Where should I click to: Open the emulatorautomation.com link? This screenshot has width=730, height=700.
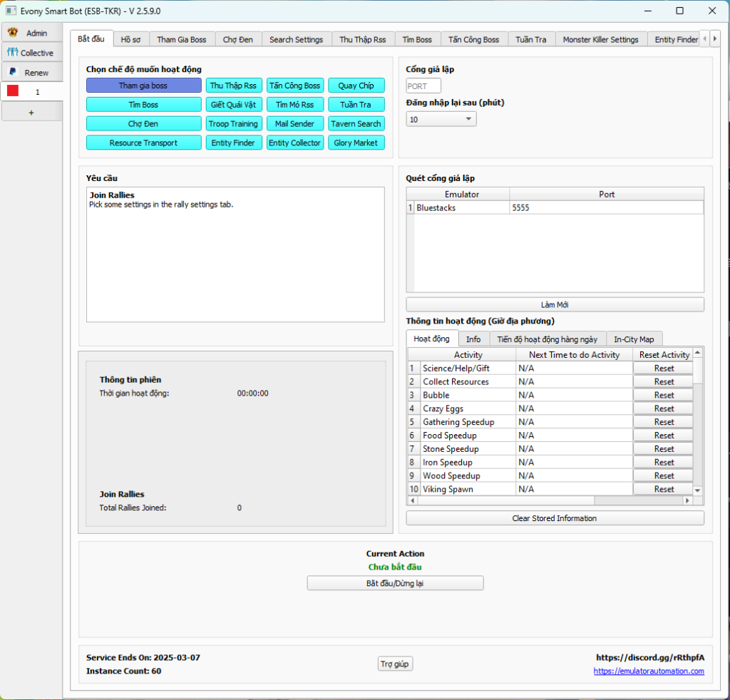coord(648,671)
